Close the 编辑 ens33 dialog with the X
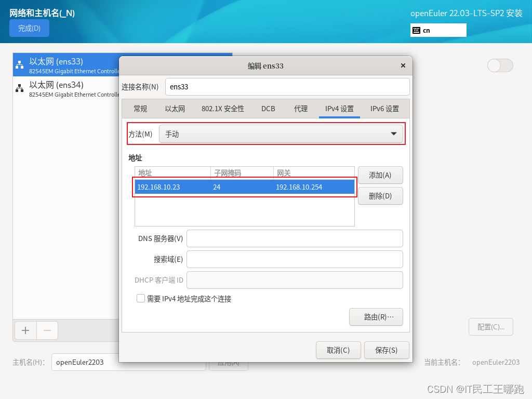Screen dimensions: 532x399 click(403, 65)
